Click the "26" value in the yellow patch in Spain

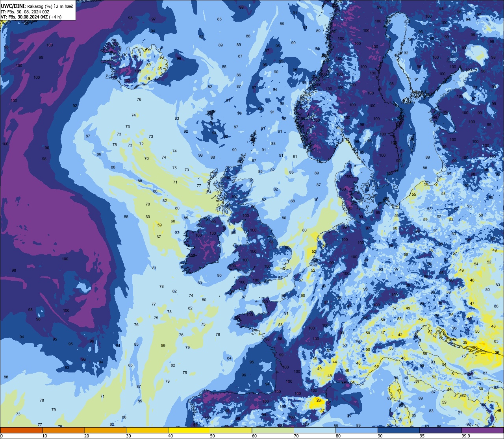click(318, 400)
